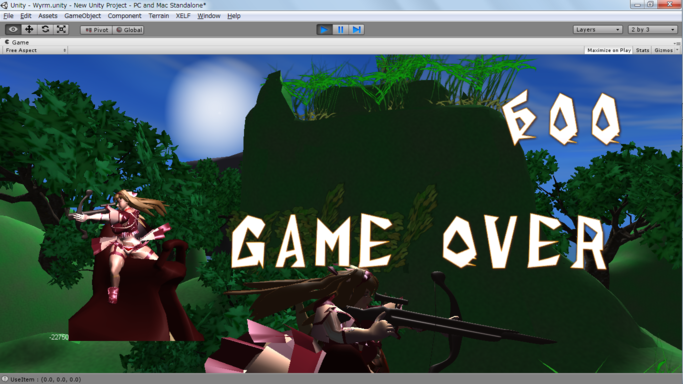Select the Hand (view) tool
Image resolution: width=683 pixels, height=384 pixels.
click(13, 30)
